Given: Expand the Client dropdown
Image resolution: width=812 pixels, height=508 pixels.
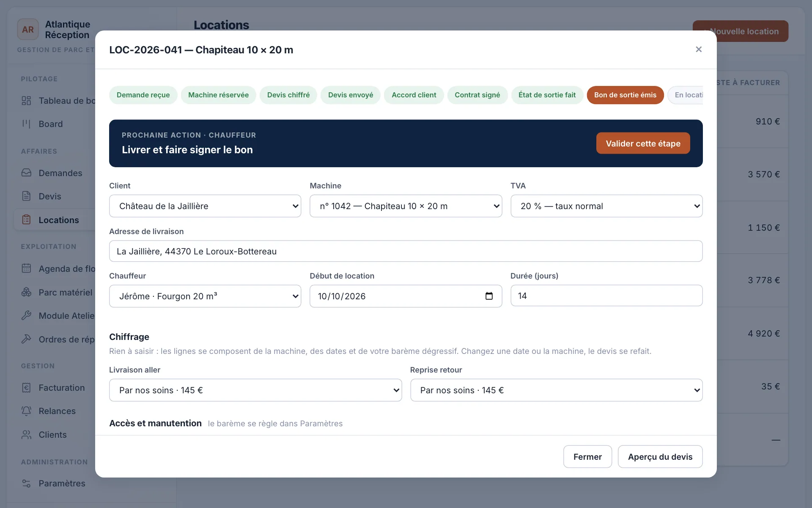Looking at the screenshot, I should pos(205,206).
